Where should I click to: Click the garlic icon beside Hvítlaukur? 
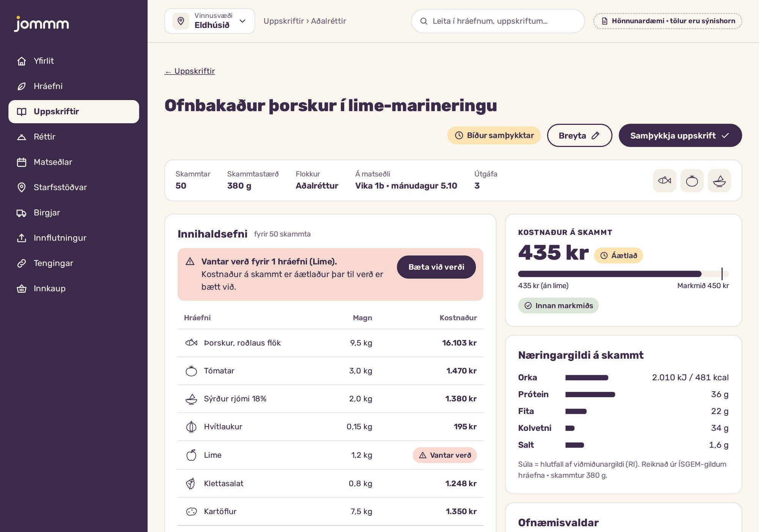pyautogui.click(x=191, y=427)
